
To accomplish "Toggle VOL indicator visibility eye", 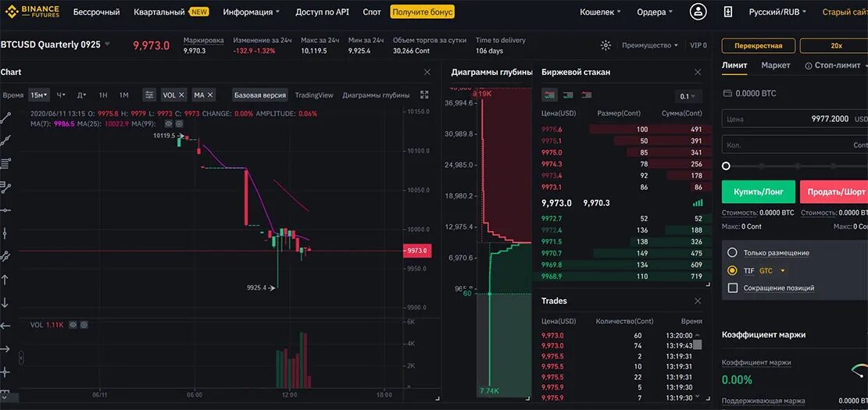I will [73, 325].
